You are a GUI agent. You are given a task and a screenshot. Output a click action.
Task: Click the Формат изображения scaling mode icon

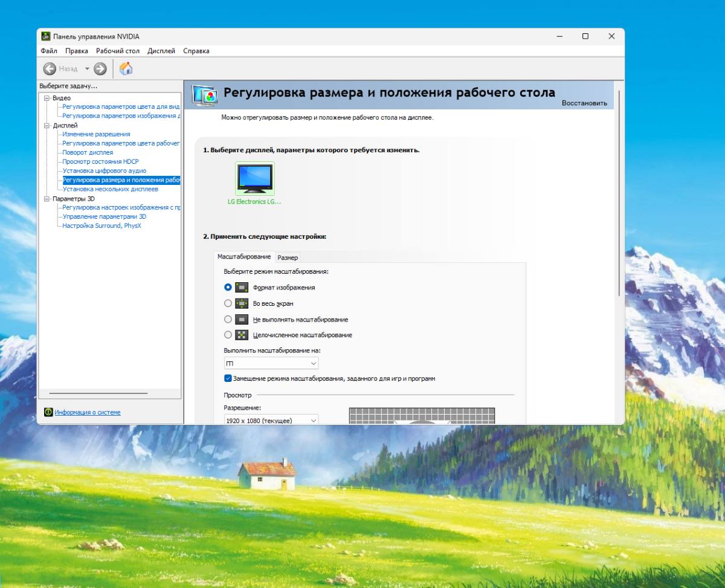coord(242,288)
